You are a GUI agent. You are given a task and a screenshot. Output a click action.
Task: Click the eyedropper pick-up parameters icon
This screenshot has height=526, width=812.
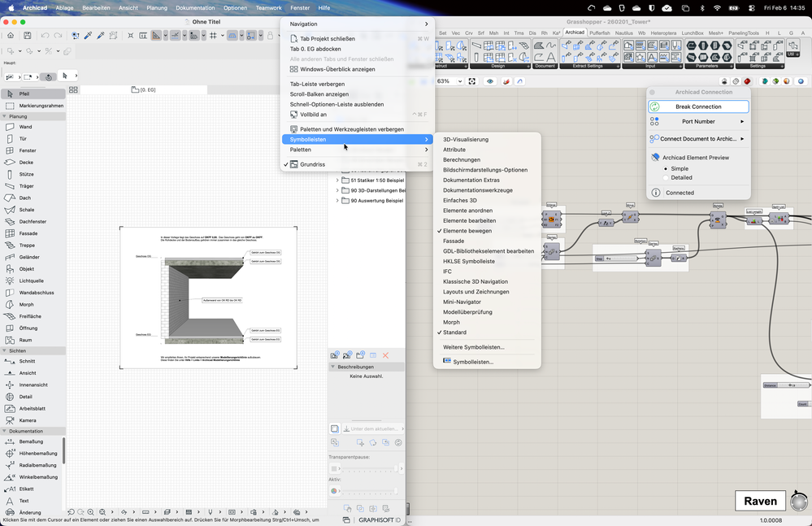coord(88,36)
